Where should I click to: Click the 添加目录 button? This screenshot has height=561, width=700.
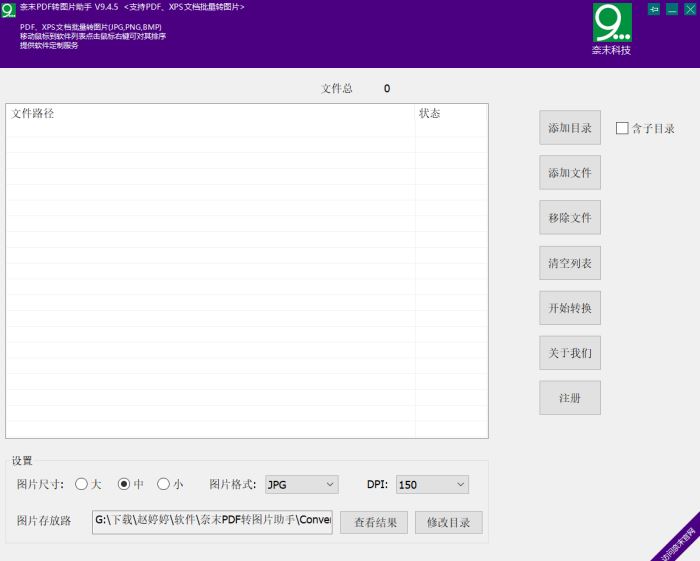click(570, 128)
